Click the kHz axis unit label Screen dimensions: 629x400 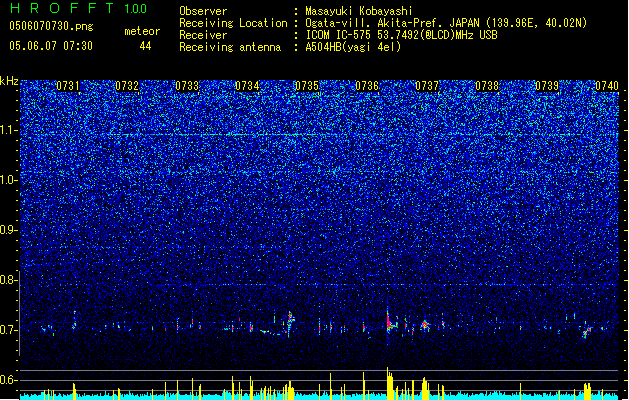pos(9,81)
